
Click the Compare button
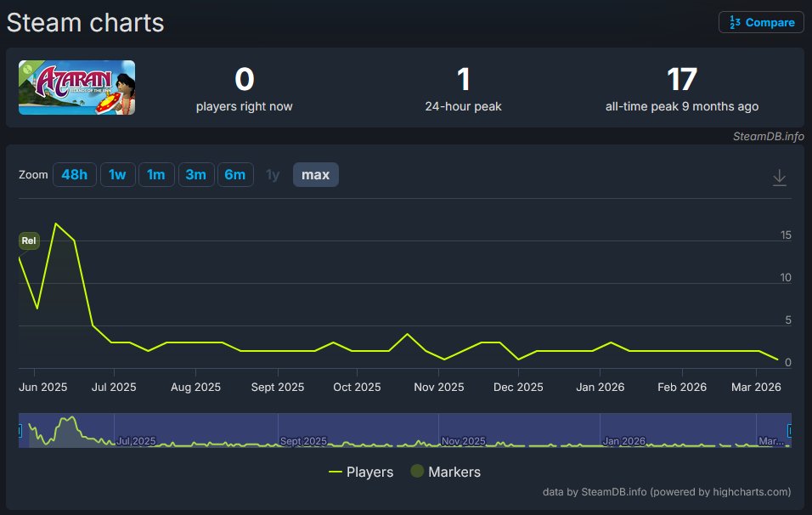[761, 22]
